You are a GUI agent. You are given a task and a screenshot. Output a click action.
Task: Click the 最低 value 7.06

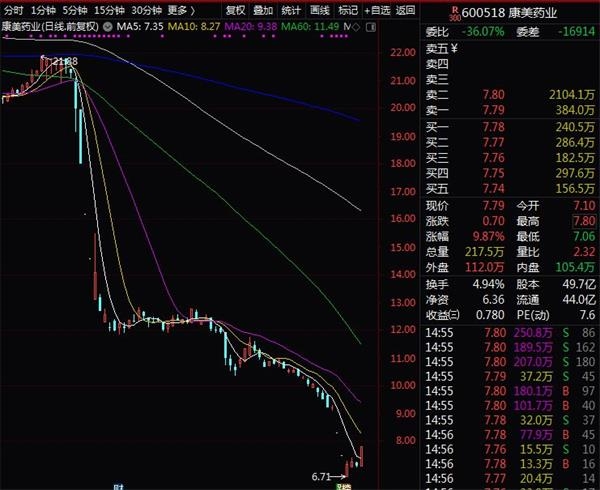coord(584,236)
